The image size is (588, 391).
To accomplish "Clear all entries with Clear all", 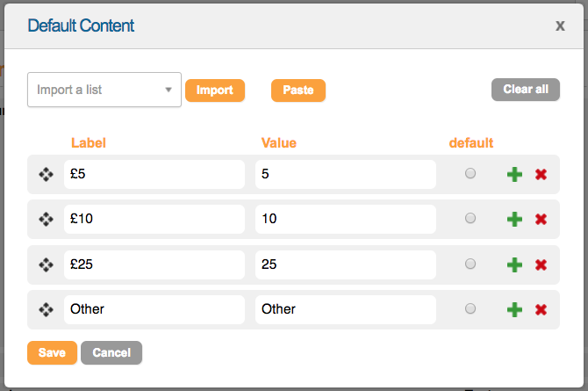I will coord(525,90).
